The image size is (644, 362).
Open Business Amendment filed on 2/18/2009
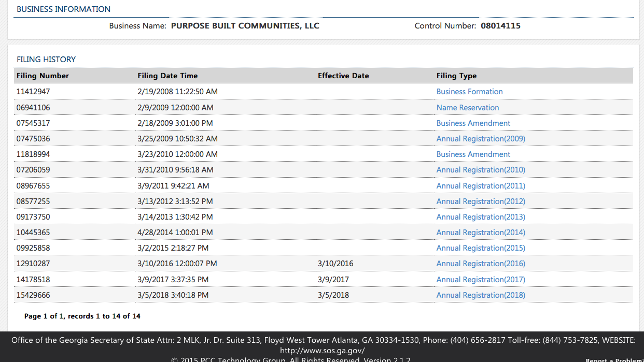[x=473, y=123]
